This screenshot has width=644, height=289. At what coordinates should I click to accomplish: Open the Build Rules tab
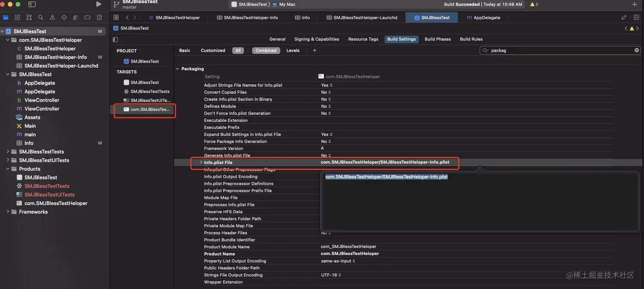coord(471,39)
